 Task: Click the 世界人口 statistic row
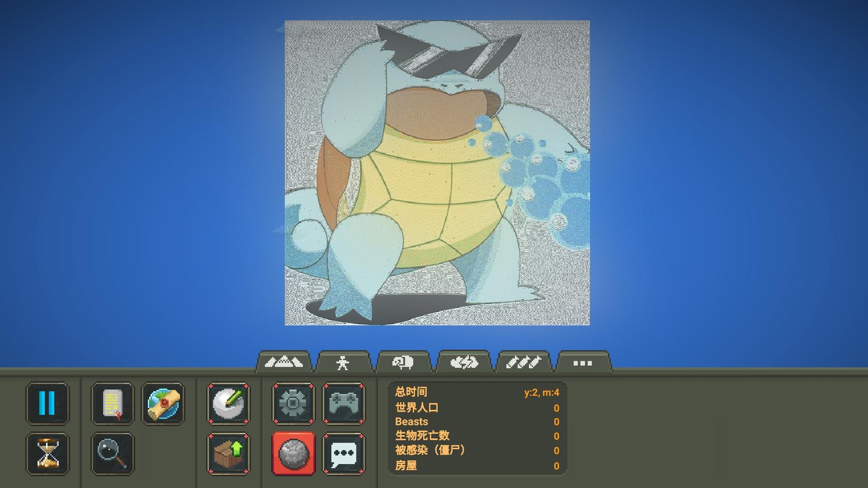tap(477, 408)
